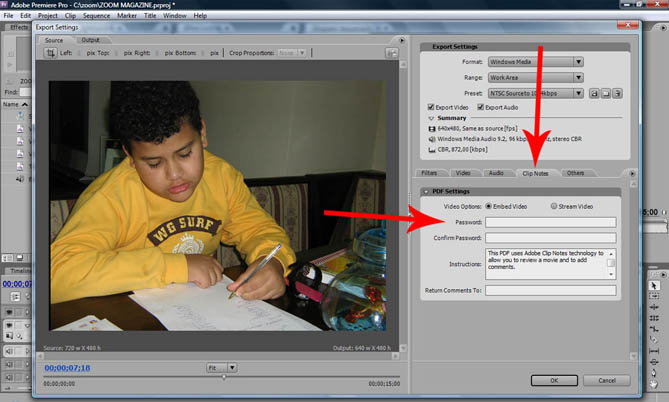
Task: Open the Sequence menu
Action: click(97, 16)
